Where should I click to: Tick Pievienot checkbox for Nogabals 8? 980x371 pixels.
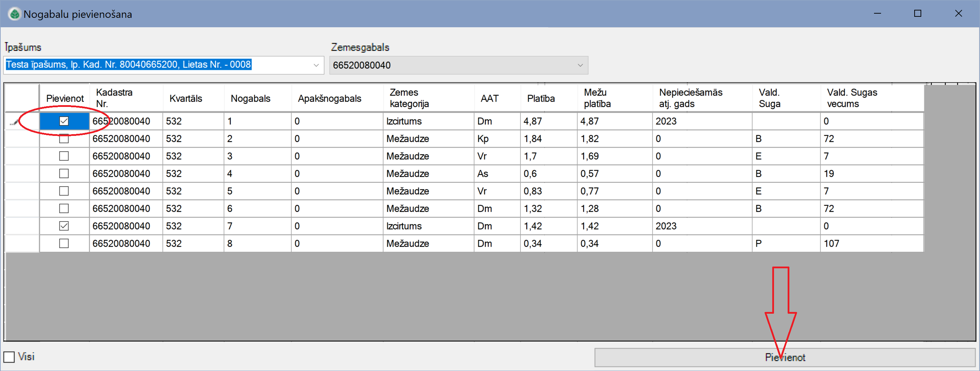pyautogui.click(x=64, y=243)
